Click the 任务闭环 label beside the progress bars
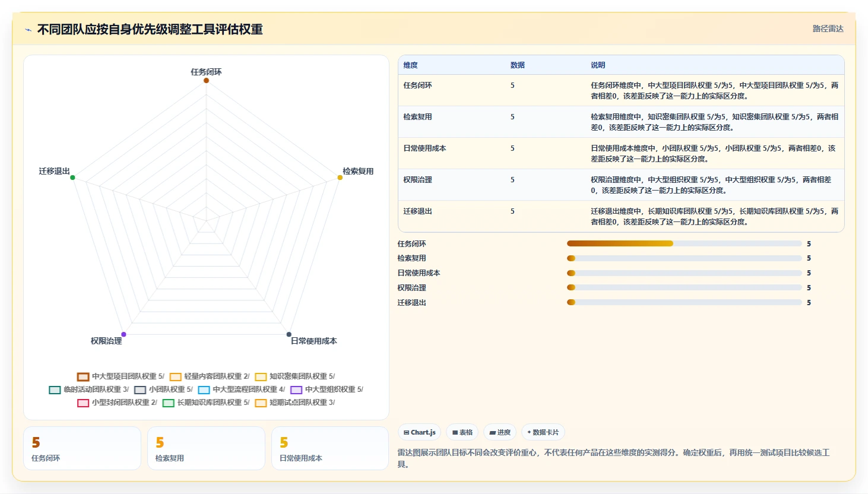Image resolution: width=868 pixels, height=494 pixels. tap(412, 244)
